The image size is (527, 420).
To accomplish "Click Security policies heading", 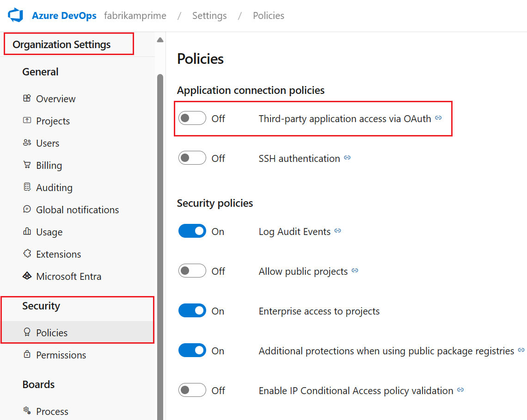I will [x=215, y=203].
